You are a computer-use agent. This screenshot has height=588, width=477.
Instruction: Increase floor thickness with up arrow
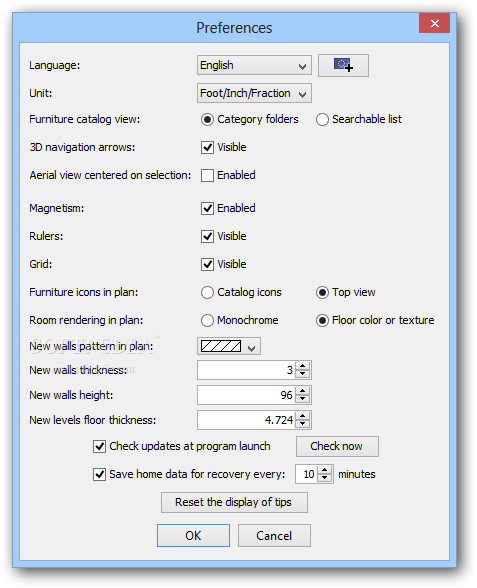pos(303,416)
